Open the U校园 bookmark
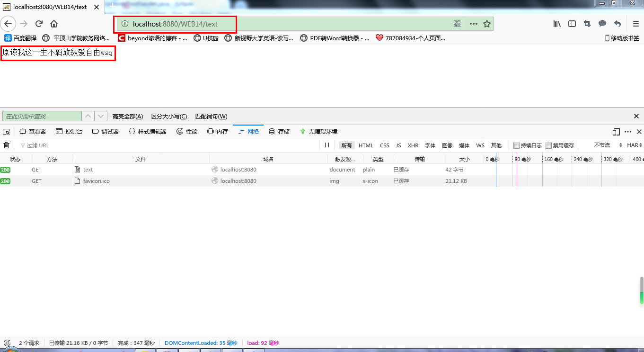The image size is (644, 352). coord(206,38)
